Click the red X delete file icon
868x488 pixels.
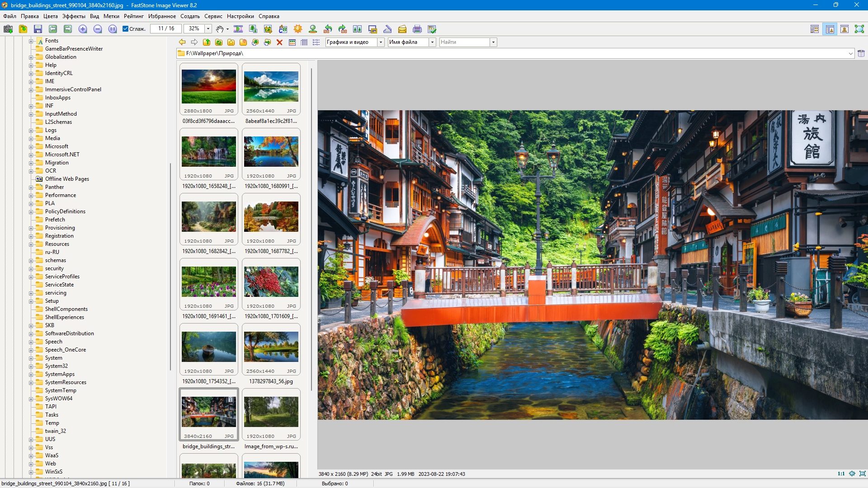279,42
